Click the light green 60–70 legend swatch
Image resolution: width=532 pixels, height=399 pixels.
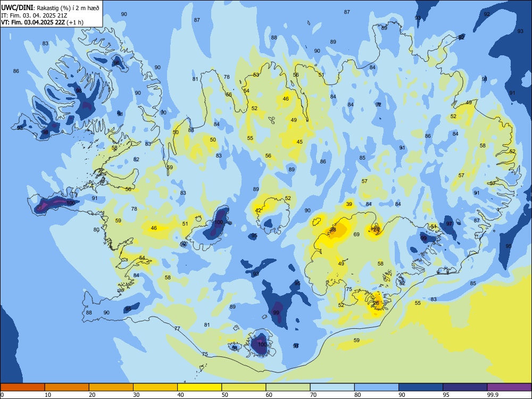pos(288,387)
